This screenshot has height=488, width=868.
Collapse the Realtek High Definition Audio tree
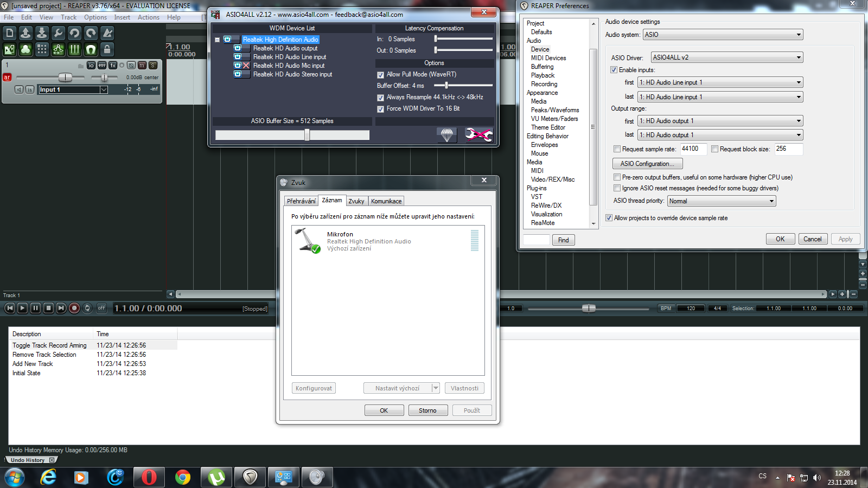point(217,40)
